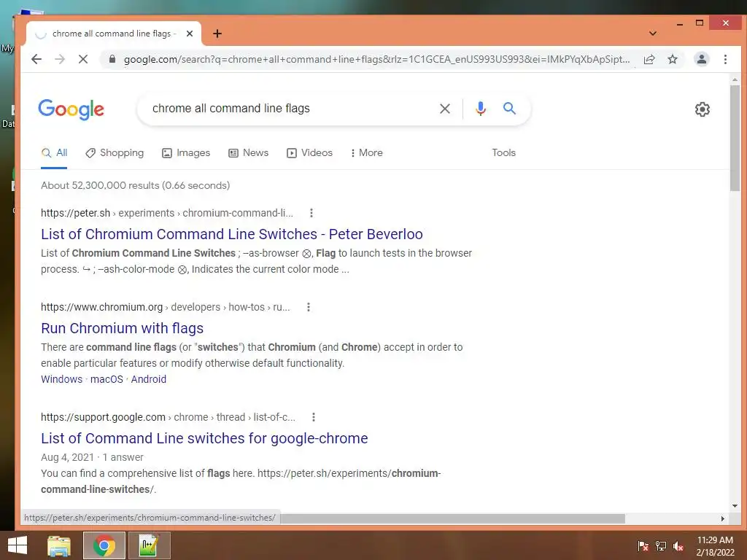Screen dimensions: 747x560
Task: Open Google quick settings gear
Action: coord(703,109)
